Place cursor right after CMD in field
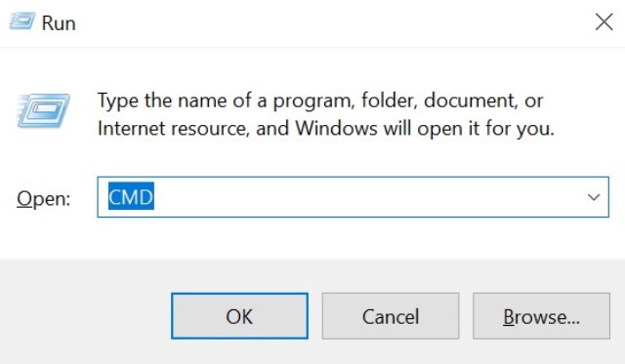 click(x=155, y=197)
